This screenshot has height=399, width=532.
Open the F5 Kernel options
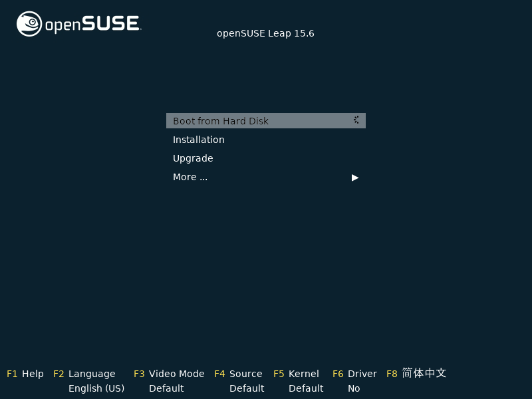296,374
